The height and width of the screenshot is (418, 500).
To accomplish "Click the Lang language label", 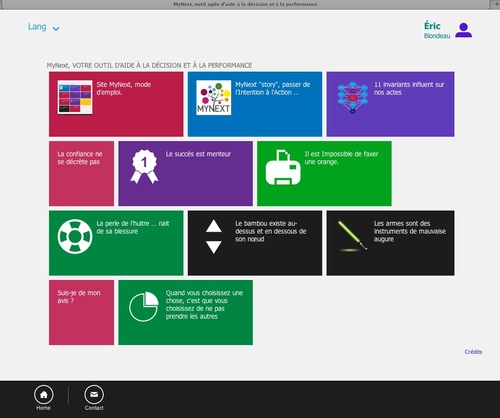I will [37, 27].
